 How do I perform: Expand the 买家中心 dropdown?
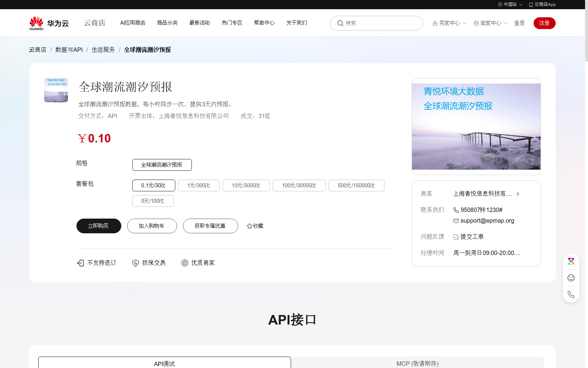pyautogui.click(x=448, y=23)
